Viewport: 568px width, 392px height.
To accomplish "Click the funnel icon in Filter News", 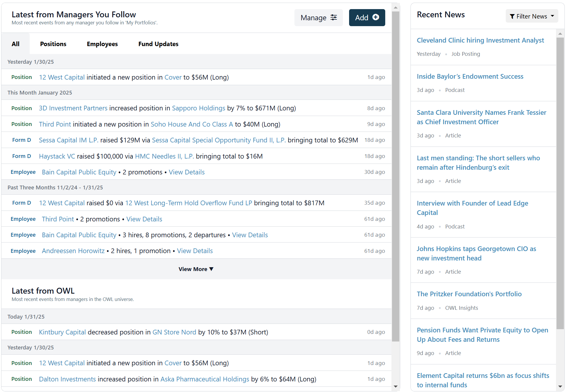I will (x=512, y=16).
